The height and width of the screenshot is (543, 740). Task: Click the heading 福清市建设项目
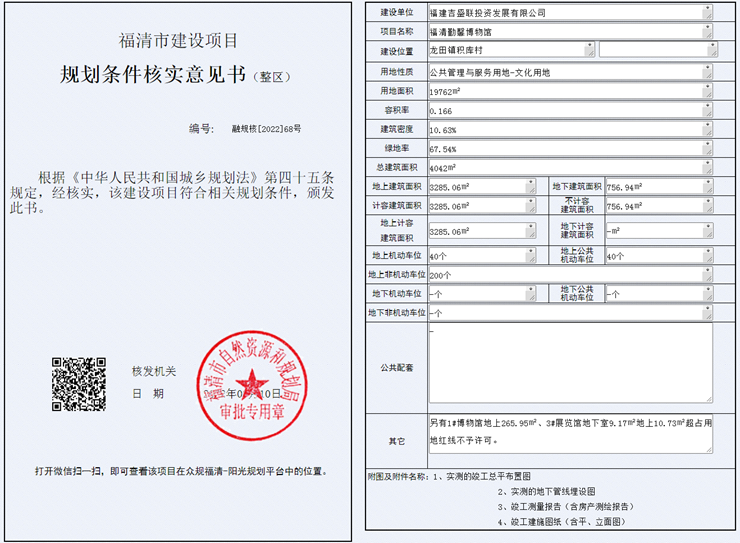[178, 41]
